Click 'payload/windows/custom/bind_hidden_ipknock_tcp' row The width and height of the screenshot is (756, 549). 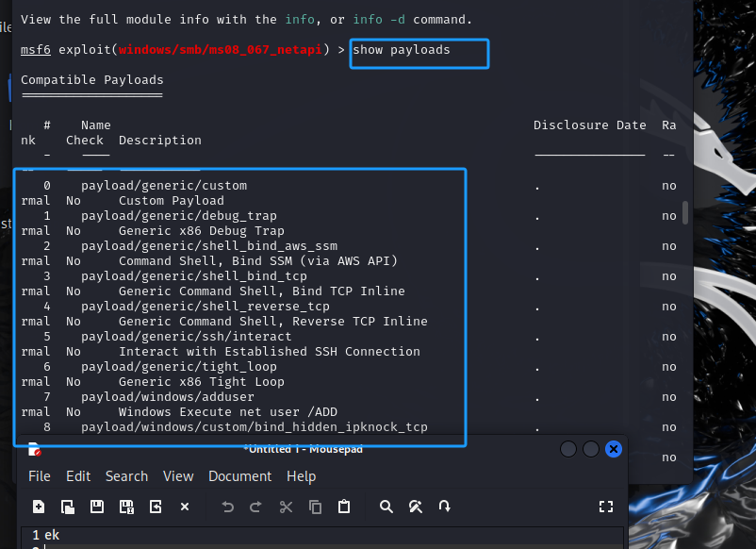pyautogui.click(x=255, y=427)
